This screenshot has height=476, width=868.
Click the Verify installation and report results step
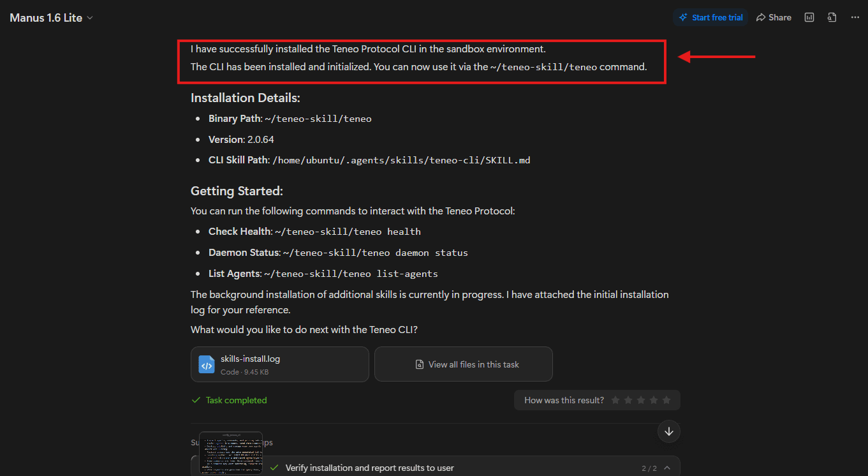click(370, 468)
